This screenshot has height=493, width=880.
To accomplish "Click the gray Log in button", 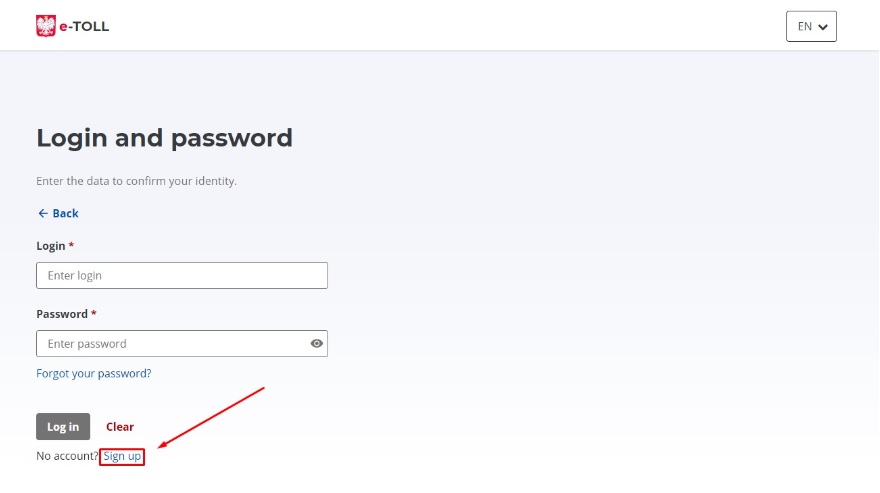I will point(63,427).
